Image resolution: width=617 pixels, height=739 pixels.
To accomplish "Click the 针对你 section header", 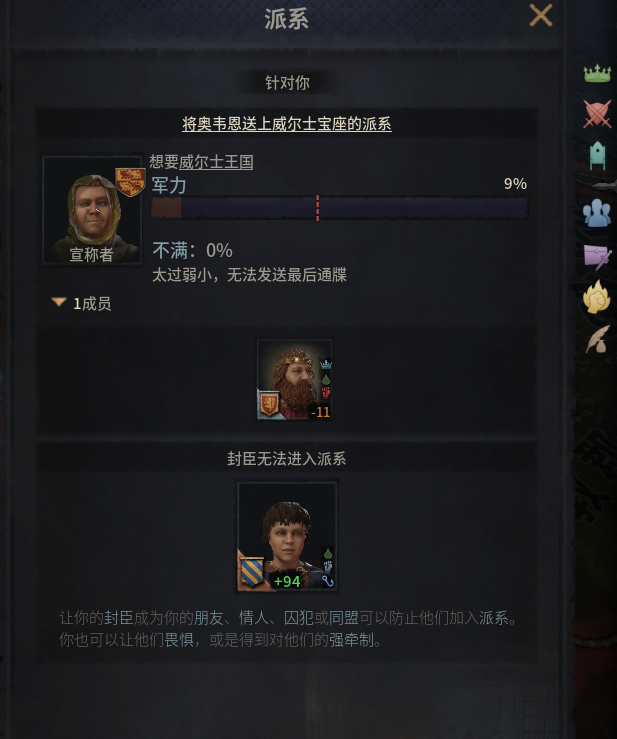I will [x=287, y=83].
